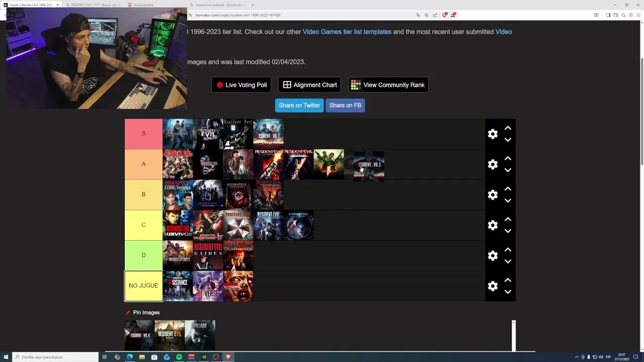Open the browser hamburger menu
Viewport: 644px width, 362px height.
click(639, 15)
